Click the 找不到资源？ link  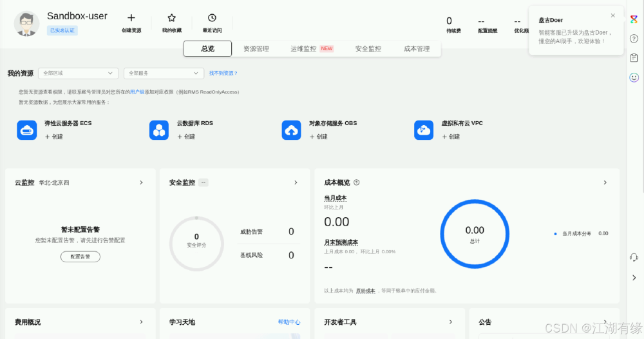coord(223,73)
